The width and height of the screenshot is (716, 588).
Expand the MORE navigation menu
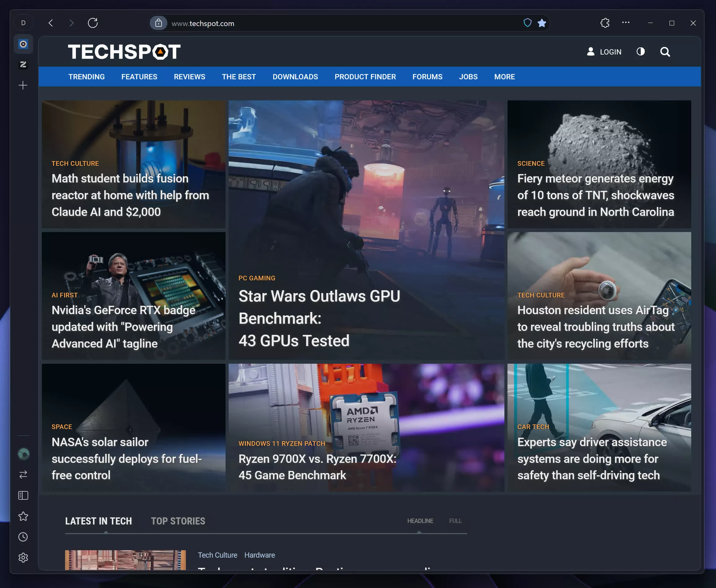(504, 77)
